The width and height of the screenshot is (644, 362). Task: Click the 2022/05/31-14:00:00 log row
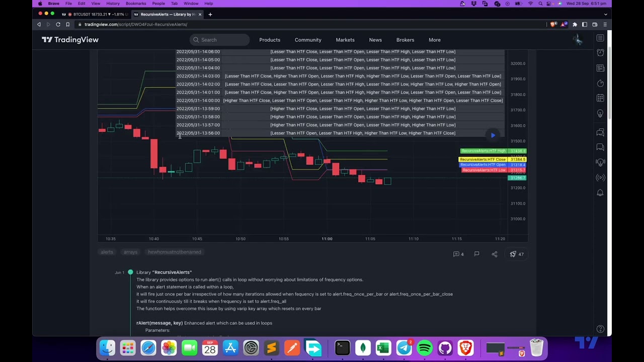pyautogui.click(x=340, y=101)
